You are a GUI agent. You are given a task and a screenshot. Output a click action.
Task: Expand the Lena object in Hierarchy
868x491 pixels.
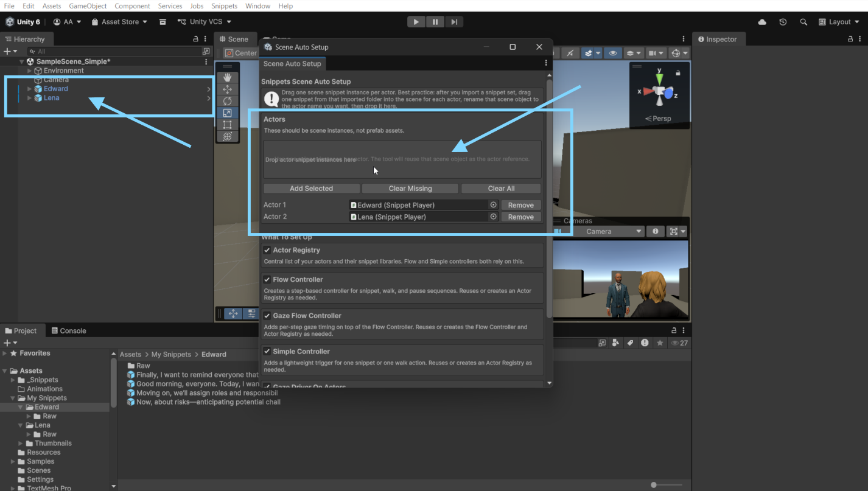pos(29,98)
